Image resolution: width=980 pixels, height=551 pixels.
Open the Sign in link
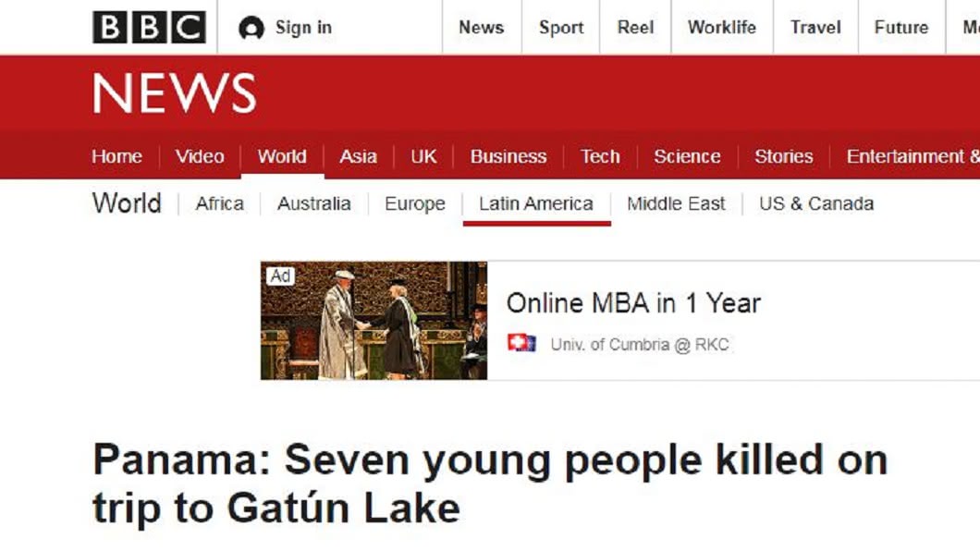[x=303, y=28]
